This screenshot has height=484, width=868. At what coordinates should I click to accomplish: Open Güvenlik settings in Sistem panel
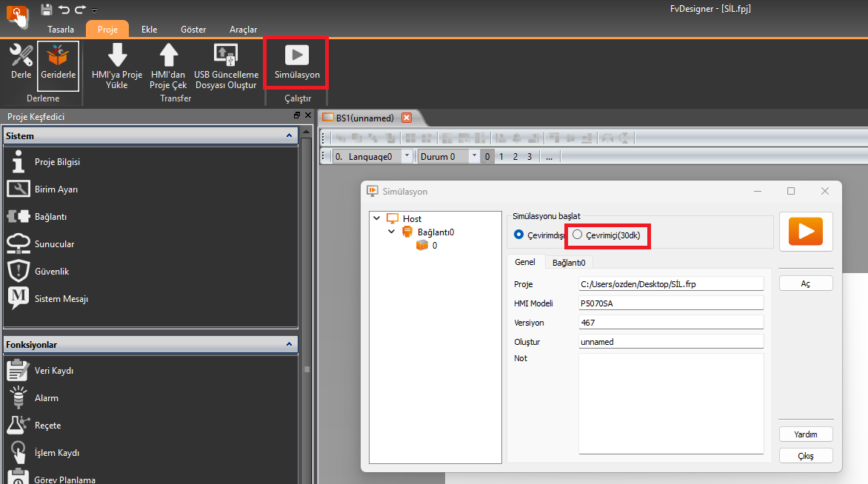click(x=51, y=272)
